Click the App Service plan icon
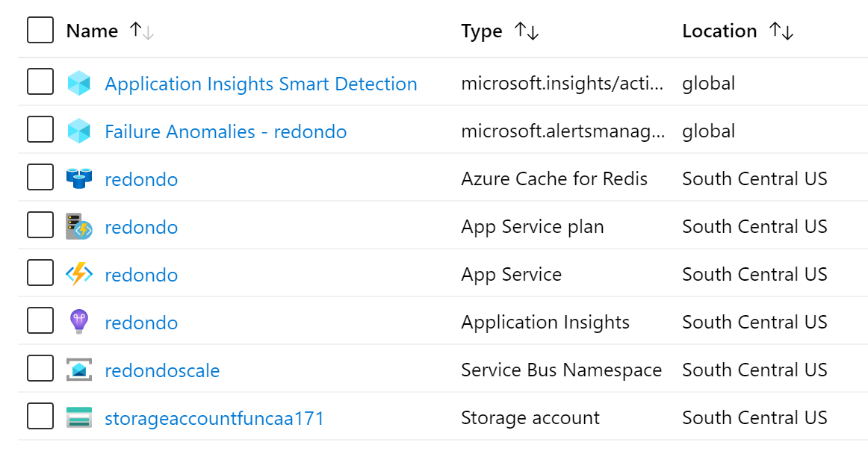This screenshot has height=451, width=868. [78, 227]
